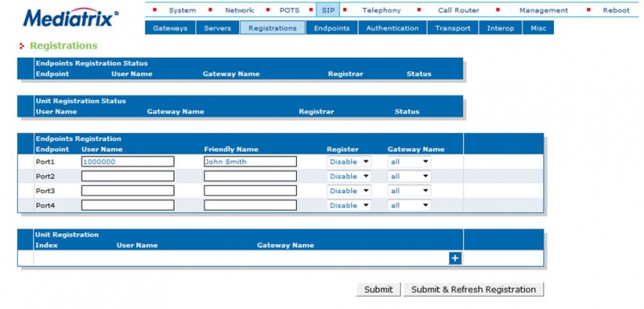Switch to the Gateways tab
Viewport: 644px width, 309px height.
(170, 28)
